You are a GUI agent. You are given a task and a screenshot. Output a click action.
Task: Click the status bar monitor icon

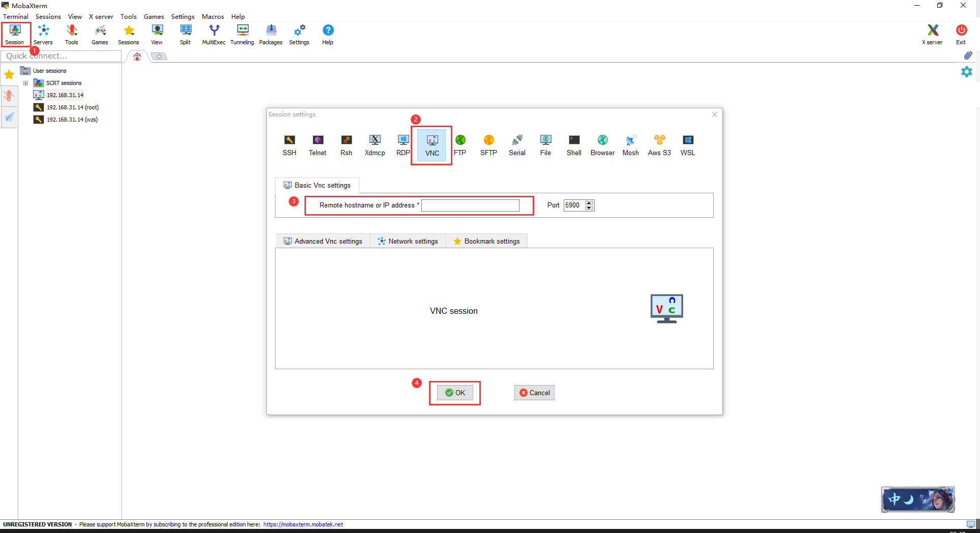pos(971,524)
